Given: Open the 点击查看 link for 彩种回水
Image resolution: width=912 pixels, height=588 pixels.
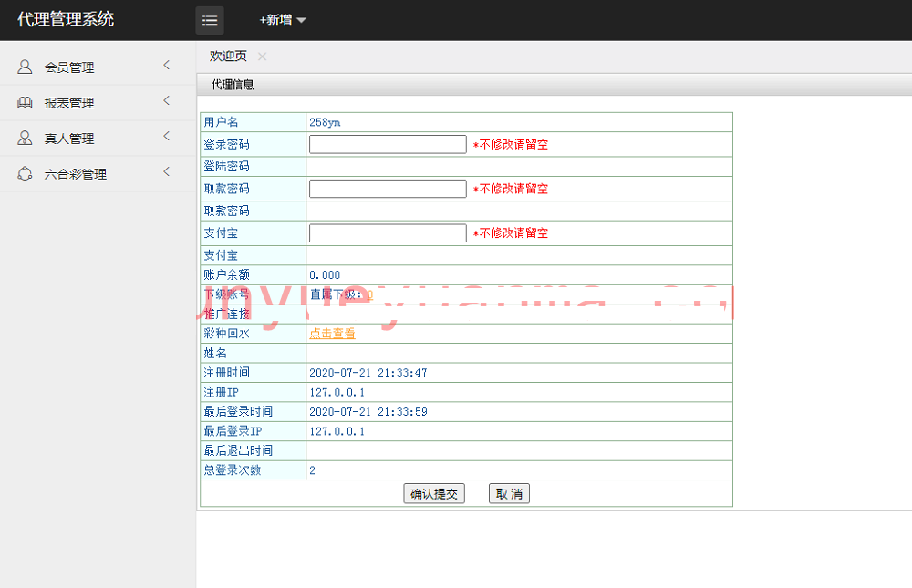Looking at the screenshot, I should click(x=332, y=334).
